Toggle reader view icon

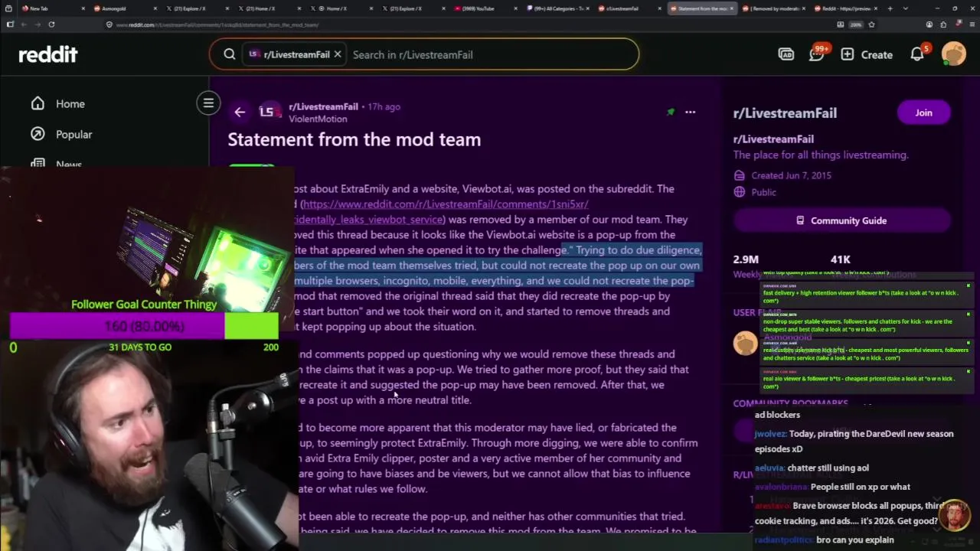[841, 24]
